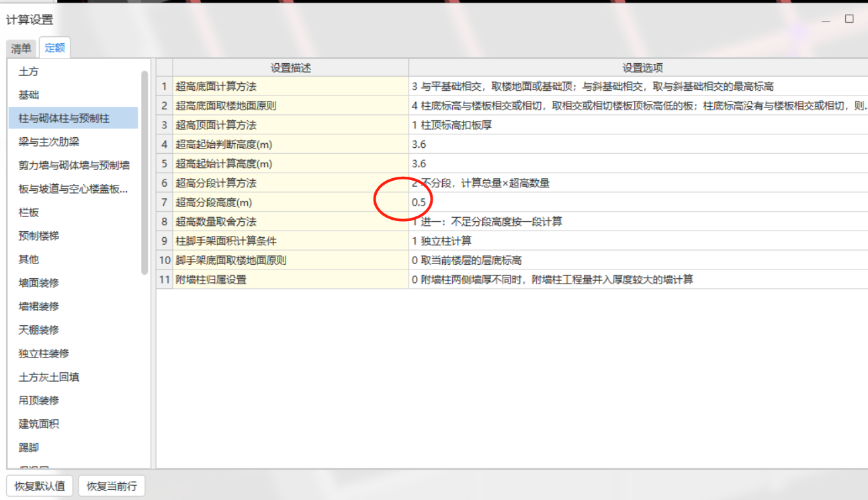The width and height of the screenshot is (868, 500).
Task: Select 梁与主次肋梁 category
Action: (73, 142)
